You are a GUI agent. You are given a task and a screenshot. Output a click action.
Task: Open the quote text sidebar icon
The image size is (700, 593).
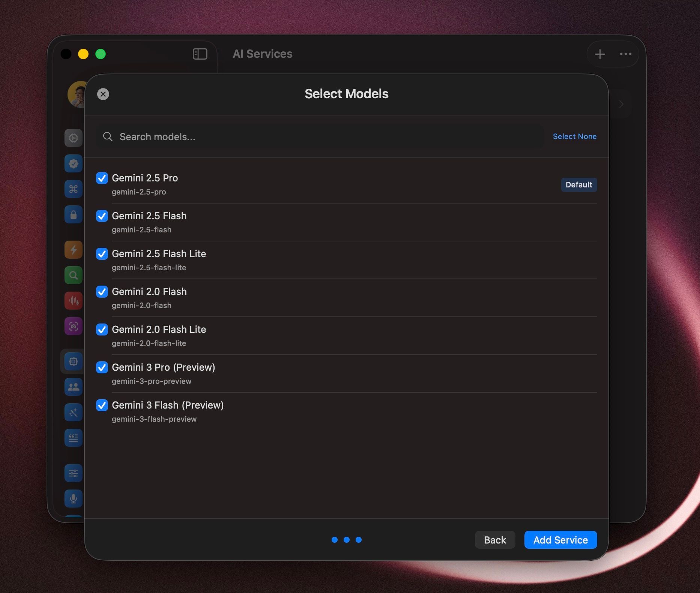[x=74, y=438]
